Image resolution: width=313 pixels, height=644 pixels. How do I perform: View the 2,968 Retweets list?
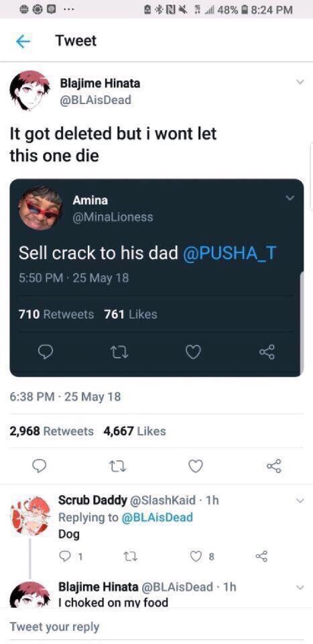(x=52, y=431)
